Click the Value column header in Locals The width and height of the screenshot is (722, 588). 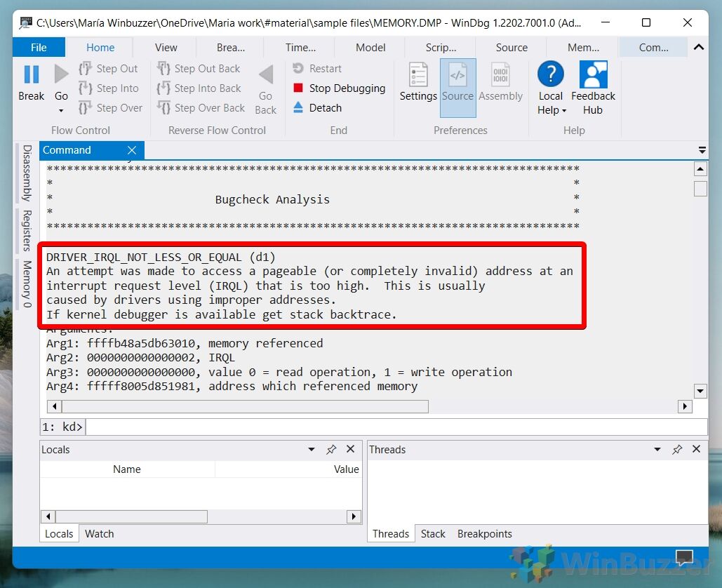288,469
